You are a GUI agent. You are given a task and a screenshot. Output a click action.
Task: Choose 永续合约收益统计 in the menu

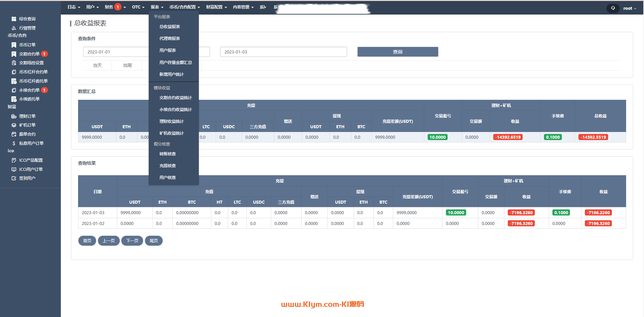pyautogui.click(x=175, y=110)
